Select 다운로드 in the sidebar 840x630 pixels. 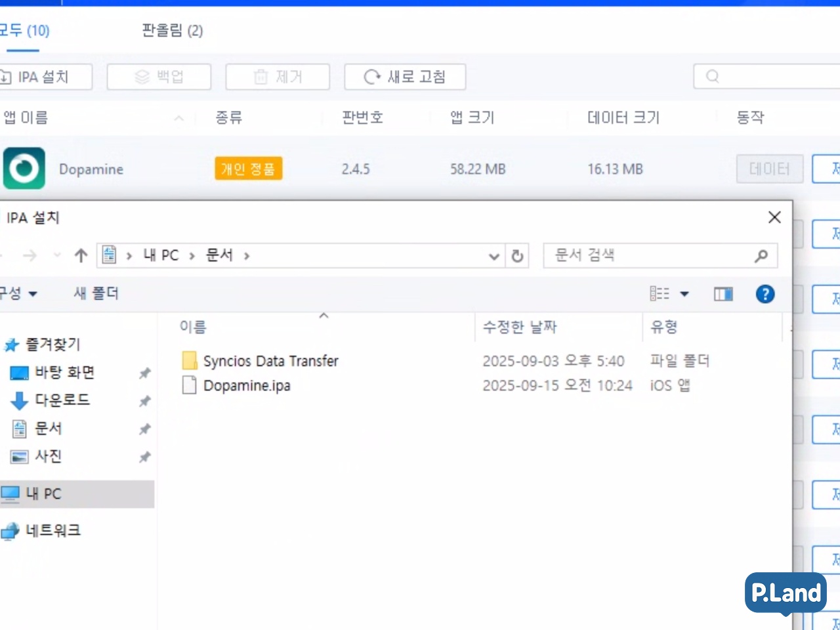(62, 400)
